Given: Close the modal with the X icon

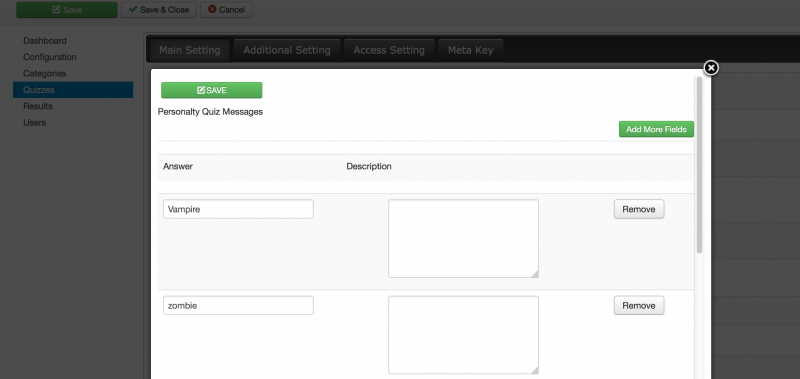Looking at the screenshot, I should click(x=711, y=68).
